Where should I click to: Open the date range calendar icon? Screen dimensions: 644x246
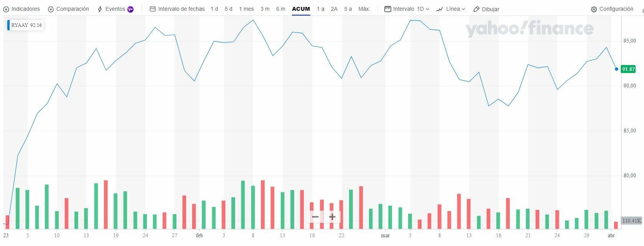click(153, 9)
